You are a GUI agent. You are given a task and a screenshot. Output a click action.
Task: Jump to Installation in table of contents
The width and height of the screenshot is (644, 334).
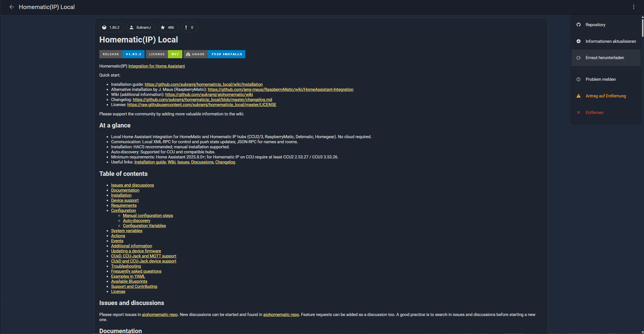click(x=121, y=195)
